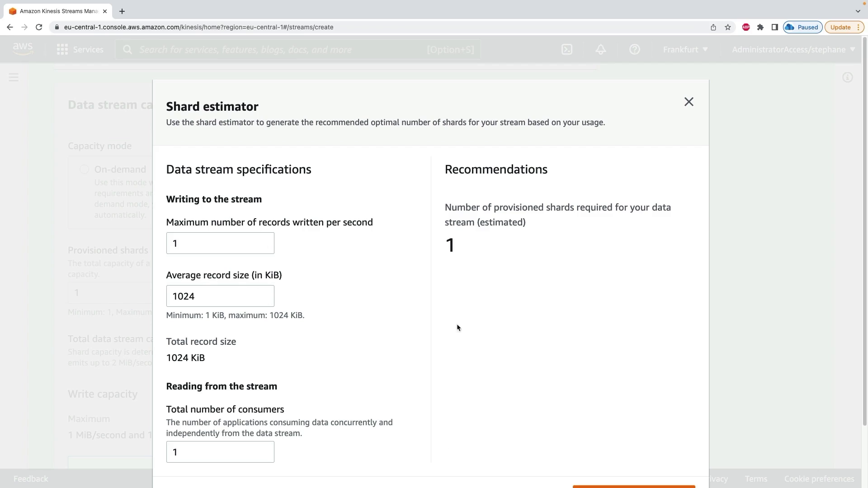Click the AWS logo home icon
Viewport: 868px width, 488px height.
coord(23,49)
